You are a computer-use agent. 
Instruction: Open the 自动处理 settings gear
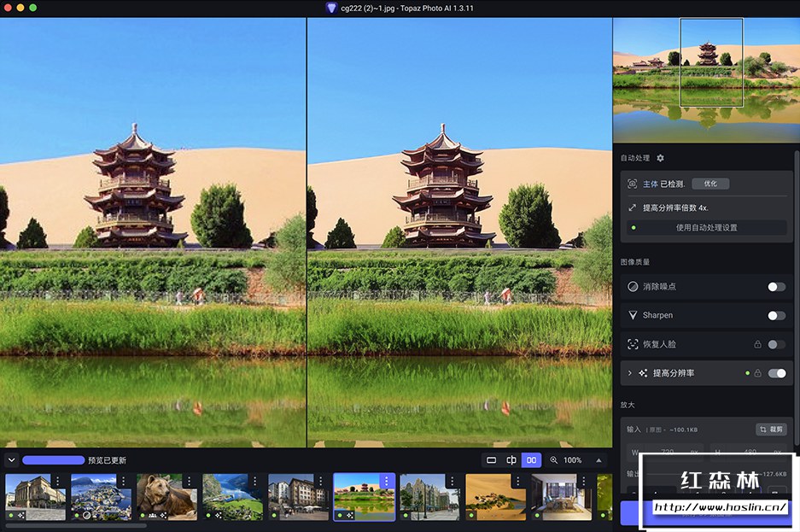point(660,159)
